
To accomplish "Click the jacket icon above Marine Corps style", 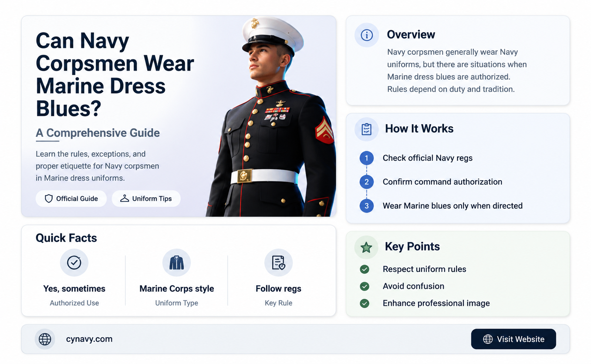I will tap(176, 263).
